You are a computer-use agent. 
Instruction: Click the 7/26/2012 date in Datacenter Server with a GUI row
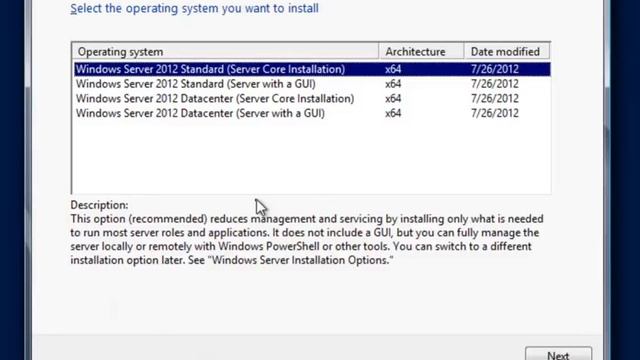(495, 113)
